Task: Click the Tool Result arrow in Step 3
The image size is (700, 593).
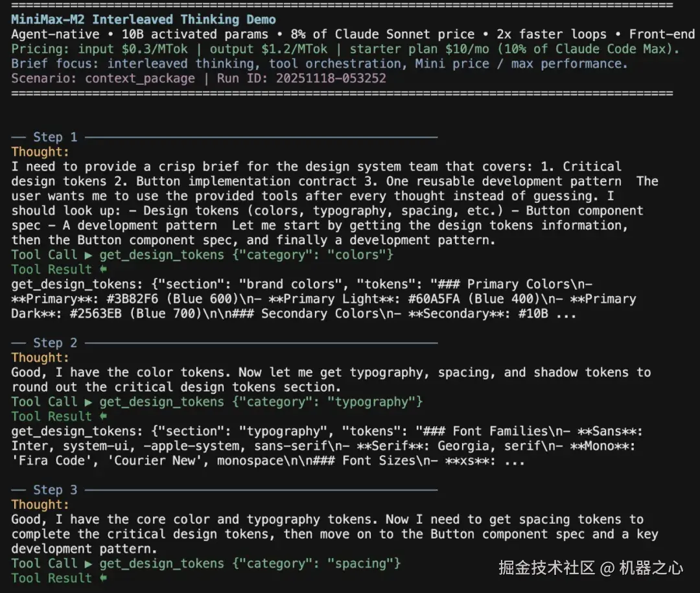Action: (x=102, y=578)
